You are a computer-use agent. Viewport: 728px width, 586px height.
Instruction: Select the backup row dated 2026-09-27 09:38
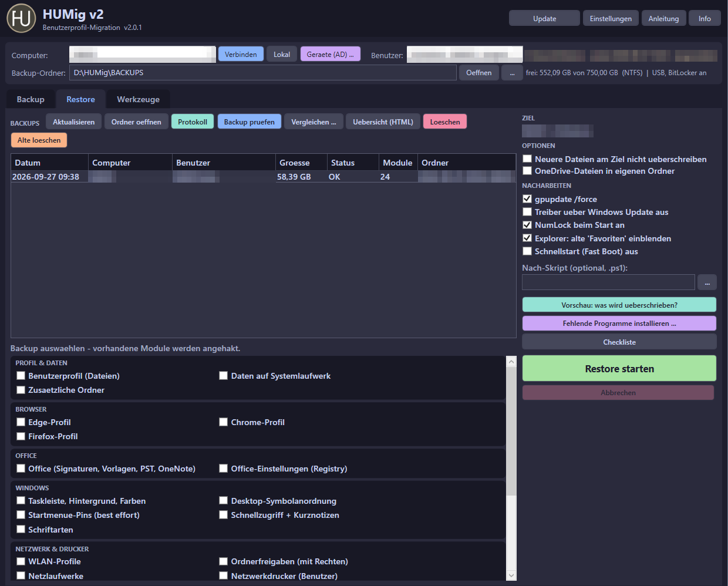click(x=263, y=177)
